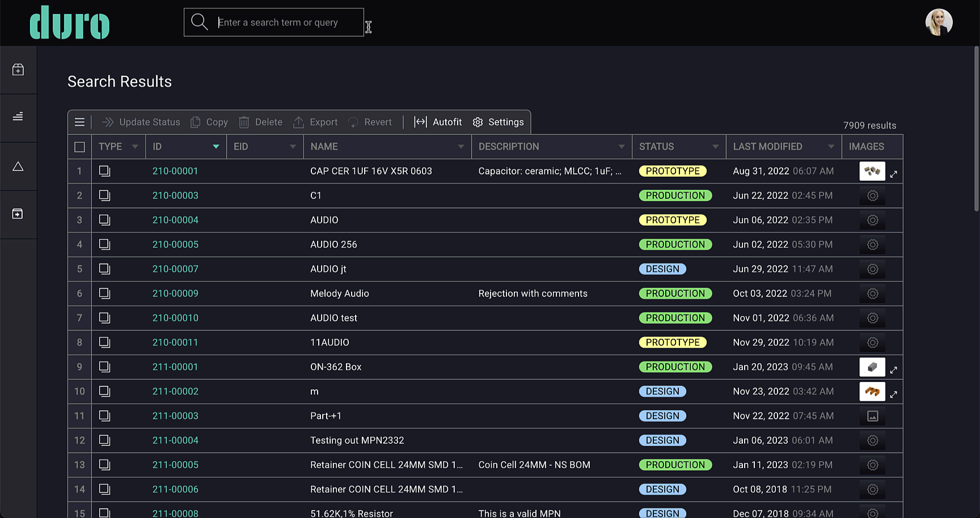
Task: Select row checkbox for 210-00003
Action: coord(104,196)
